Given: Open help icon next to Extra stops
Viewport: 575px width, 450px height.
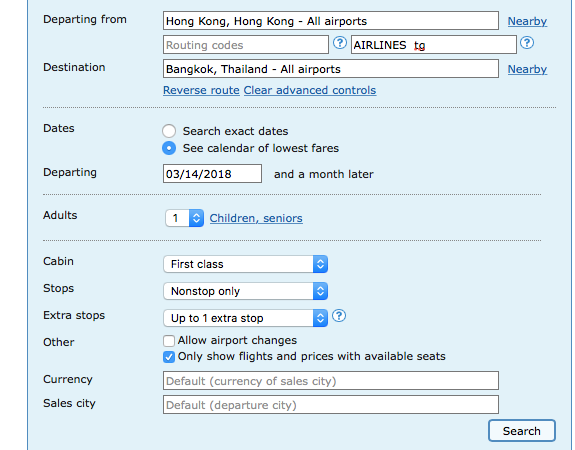Looking at the screenshot, I should (339, 316).
